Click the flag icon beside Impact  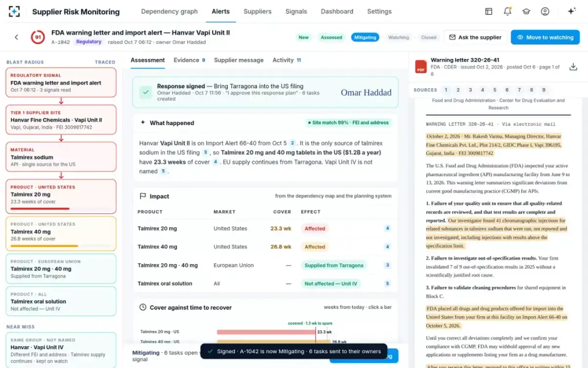point(143,196)
